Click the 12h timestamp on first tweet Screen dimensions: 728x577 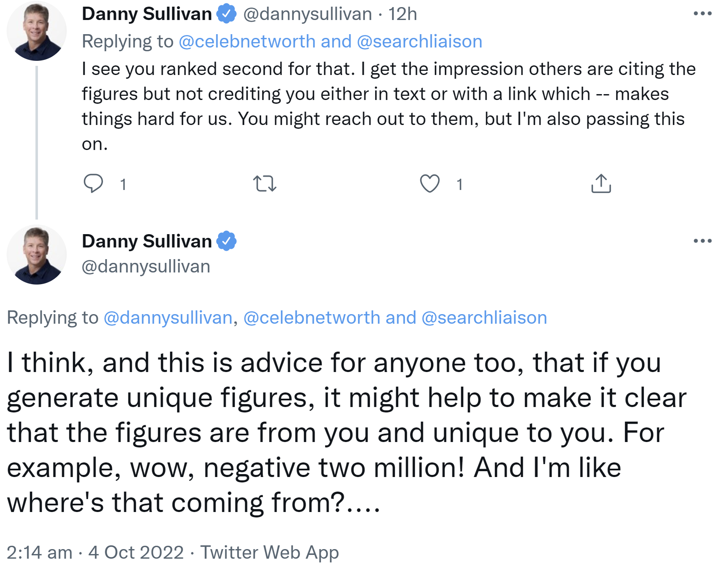coord(402,14)
